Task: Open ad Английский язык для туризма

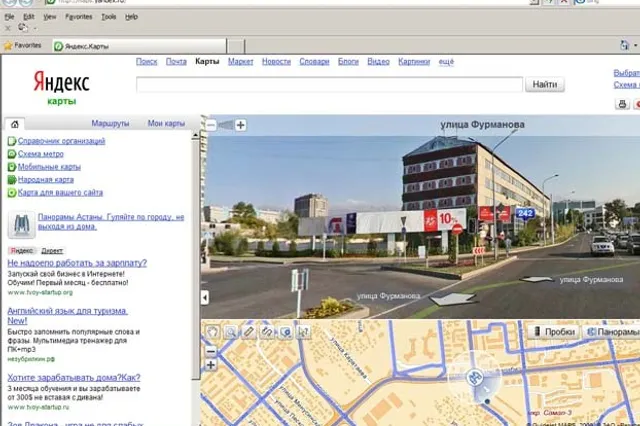Action: (x=67, y=315)
